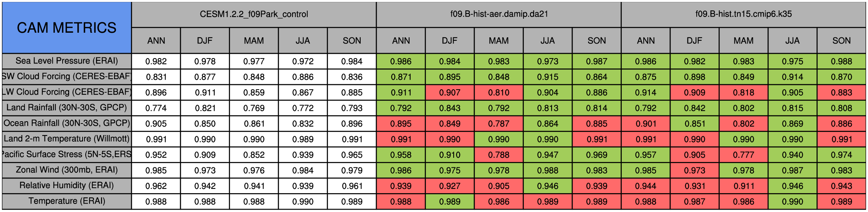Select the Pacific Surface Stress row label
Image resolution: width=868 pixels, height=212 pixels.
[x=66, y=154]
